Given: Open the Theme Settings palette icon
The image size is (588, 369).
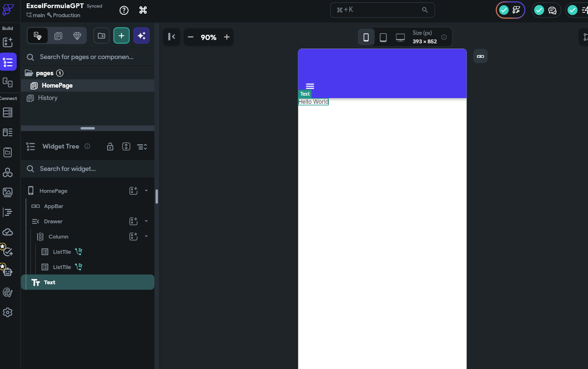Looking at the screenshot, I should point(8,292).
